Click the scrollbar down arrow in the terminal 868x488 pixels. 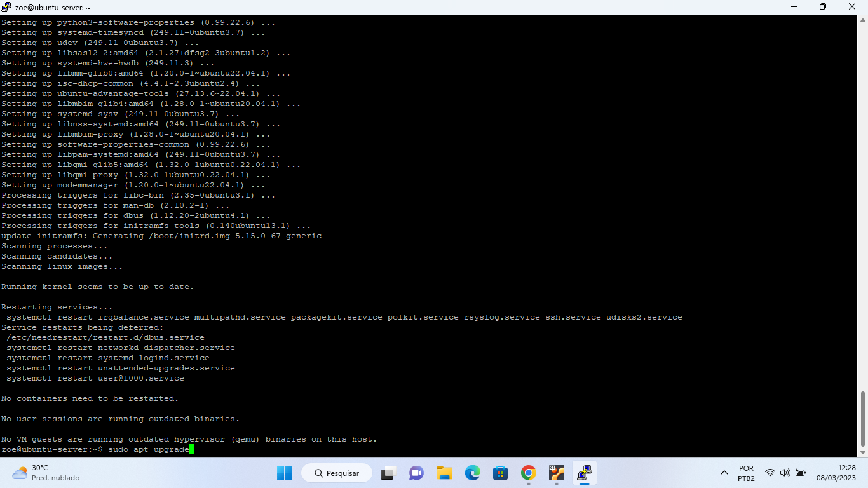(863, 452)
